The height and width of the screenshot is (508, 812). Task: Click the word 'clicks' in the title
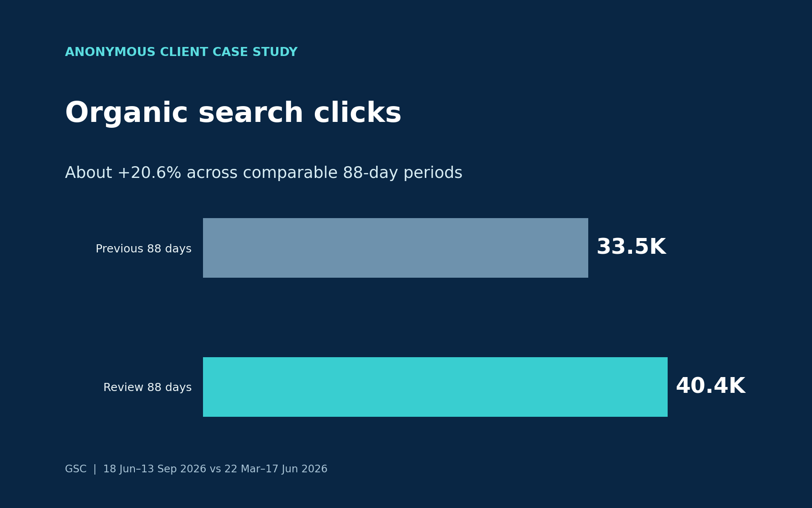(x=357, y=113)
